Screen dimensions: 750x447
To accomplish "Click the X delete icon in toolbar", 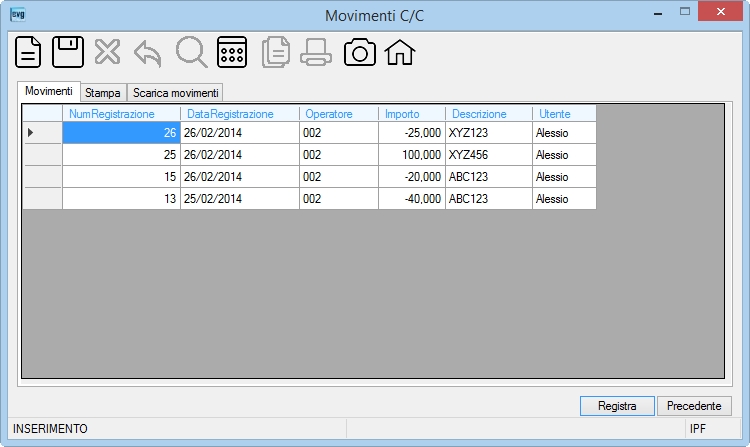I will 108,52.
